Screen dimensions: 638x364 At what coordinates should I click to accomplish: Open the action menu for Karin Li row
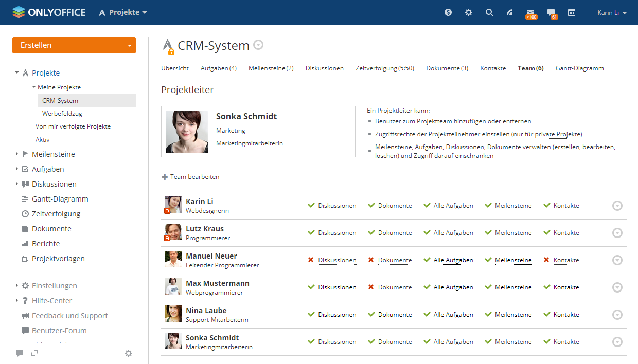pyautogui.click(x=617, y=206)
